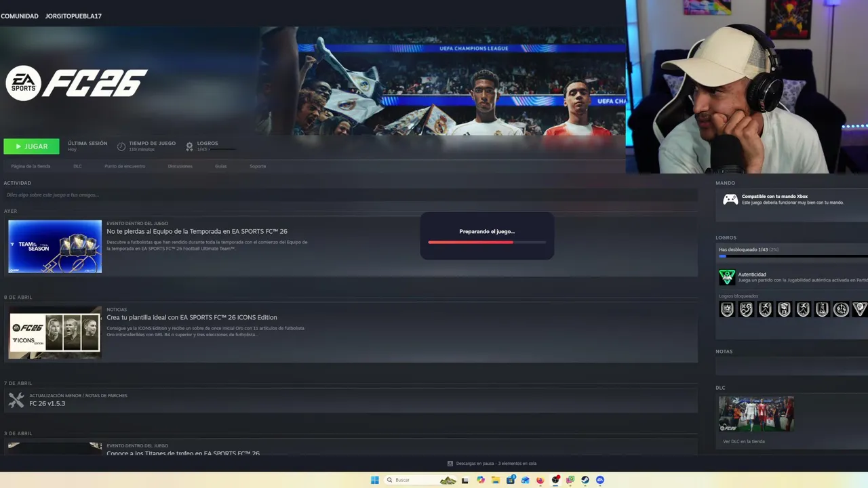Viewport: 868px width, 488px height.
Task: Open the DLC tab under the play bar
Action: [x=77, y=166]
